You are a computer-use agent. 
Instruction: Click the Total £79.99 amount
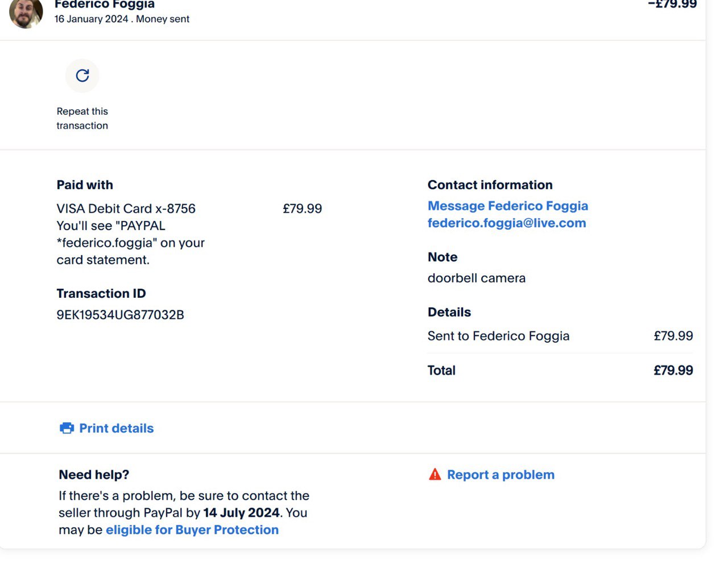[x=673, y=371]
